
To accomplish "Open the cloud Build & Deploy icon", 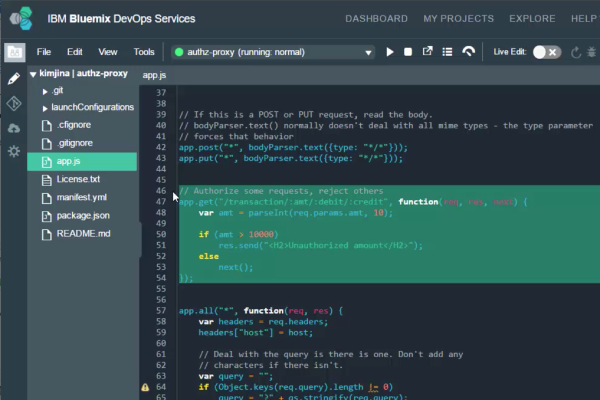I will [14, 128].
